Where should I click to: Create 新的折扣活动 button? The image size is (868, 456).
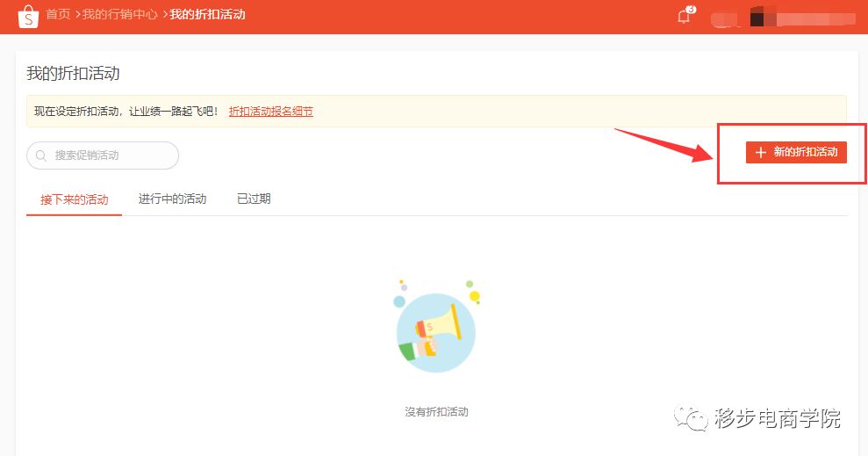[x=796, y=152]
